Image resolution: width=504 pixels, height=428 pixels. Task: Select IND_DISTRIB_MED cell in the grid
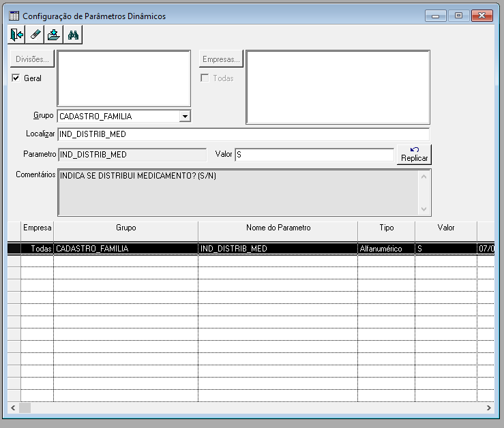278,248
